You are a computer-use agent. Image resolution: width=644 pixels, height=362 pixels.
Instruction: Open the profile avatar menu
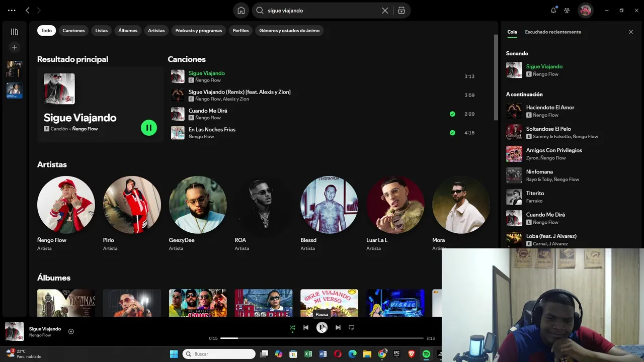pyautogui.click(x=585, y=10)
